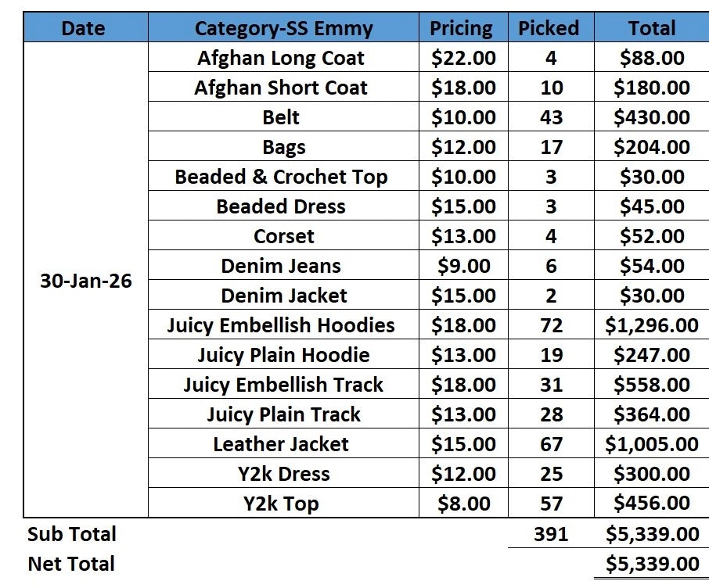Click the Sub Total label
The height and width of the screenshot is (588, 709).
72,534
